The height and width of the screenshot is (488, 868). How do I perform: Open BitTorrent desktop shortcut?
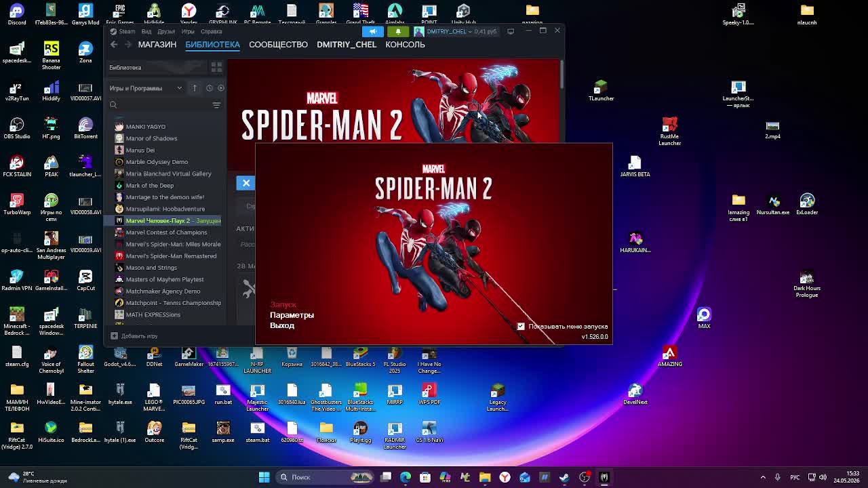point(85,127)
